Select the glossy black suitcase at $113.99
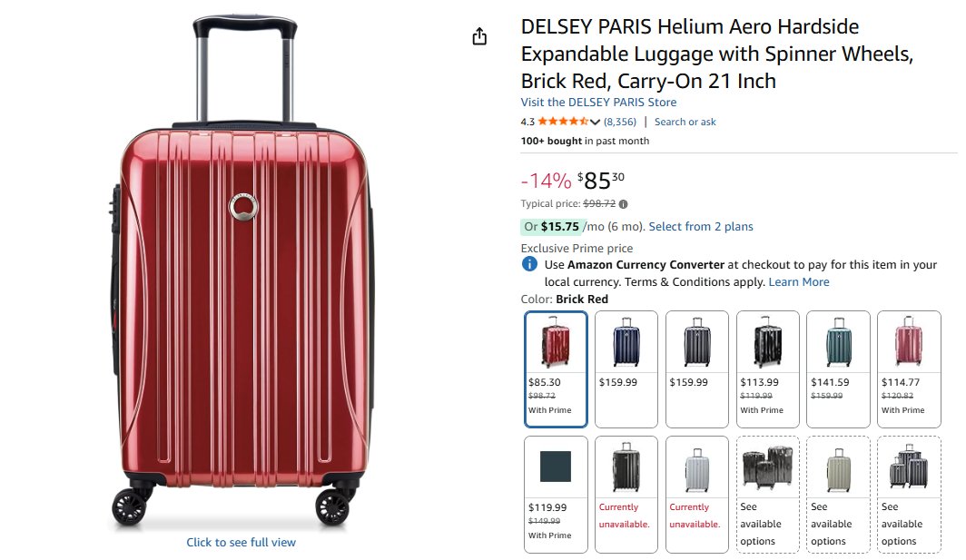 point(767,369)
